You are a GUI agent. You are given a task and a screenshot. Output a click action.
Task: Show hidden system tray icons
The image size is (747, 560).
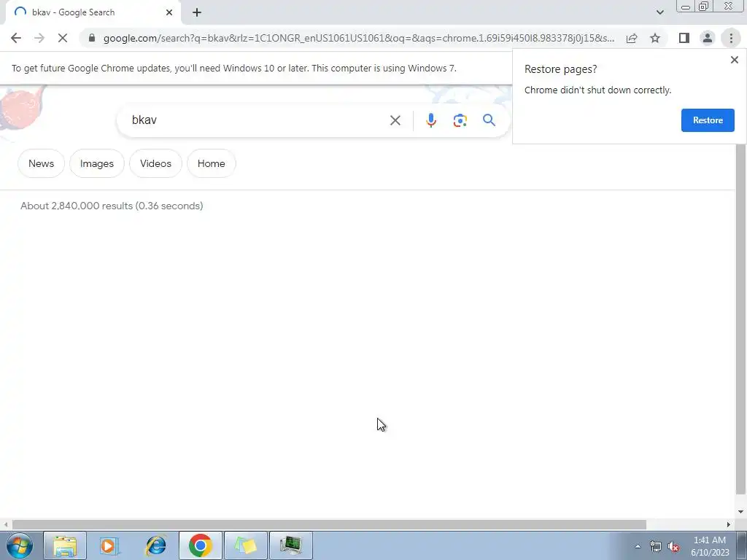click(638, 546)
